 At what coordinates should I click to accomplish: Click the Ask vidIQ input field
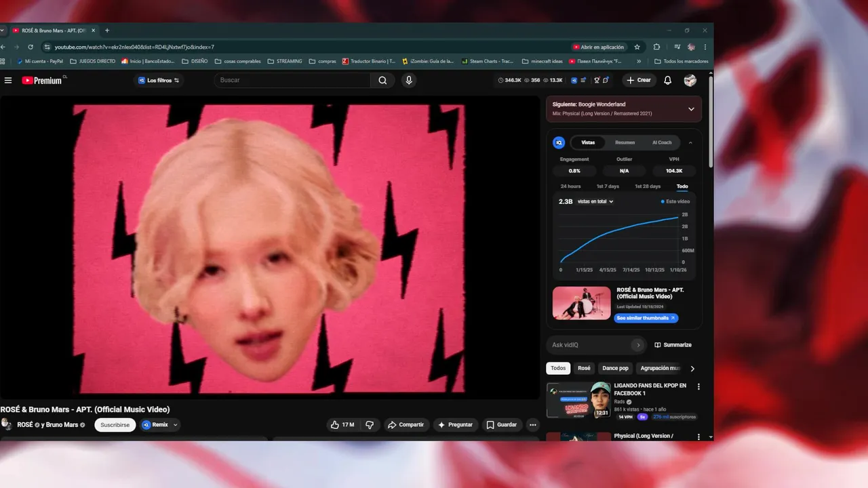point(589,345)
